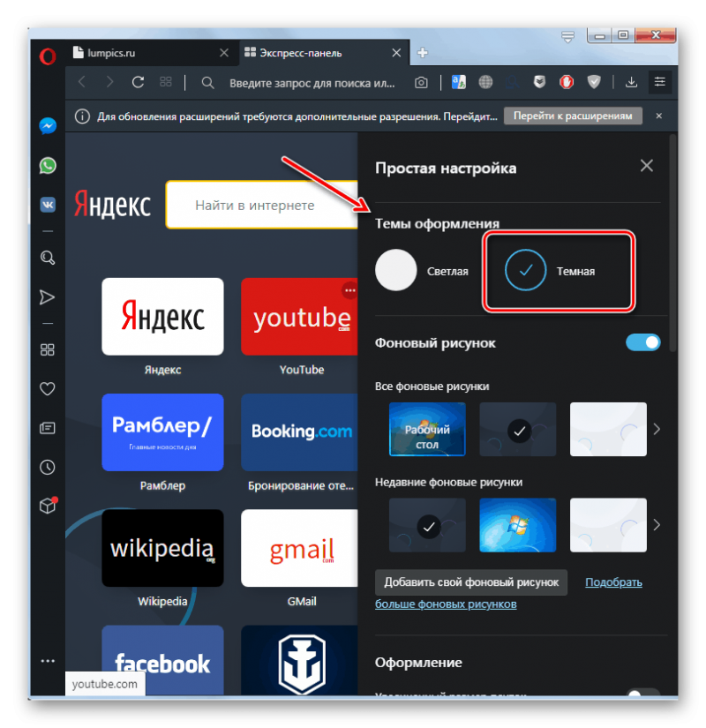Screen dimensions: 706x728
Task: Open the World of Warships anchor tile
Action: tap(299, 660)
